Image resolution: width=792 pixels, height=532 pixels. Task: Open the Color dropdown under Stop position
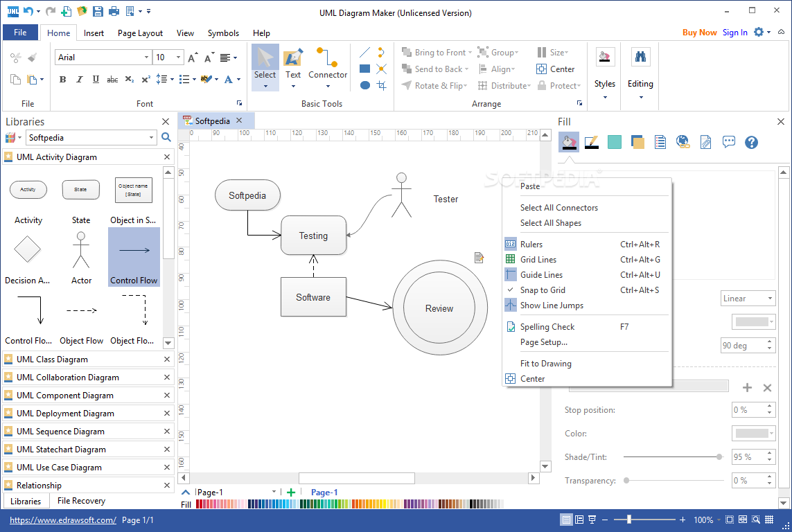coord(771,433)
